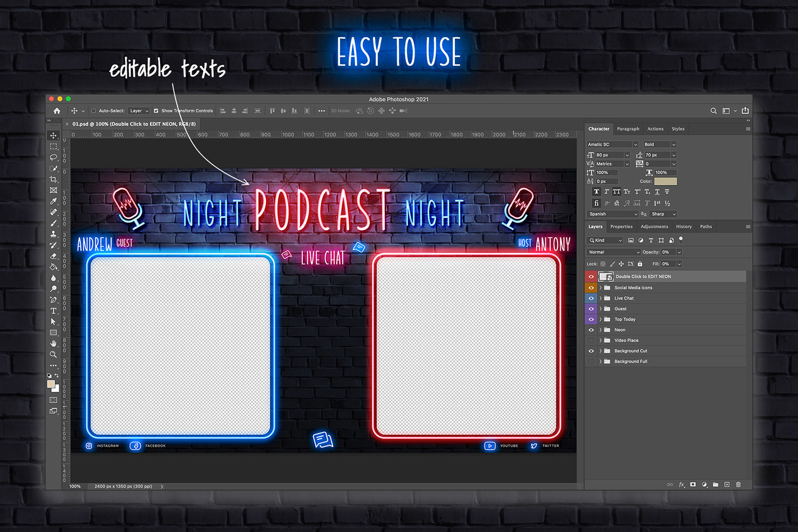Select the Horizontal Type tool
The image size is (798, 532).
pos(53,311)
